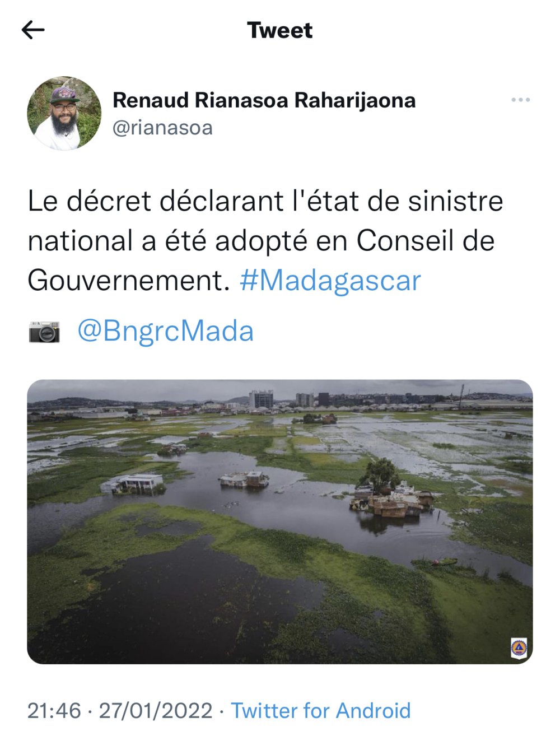Open the @BngrcMada mention
The width and height of the screenshot is (560, 736).
[x=165, y=331]
